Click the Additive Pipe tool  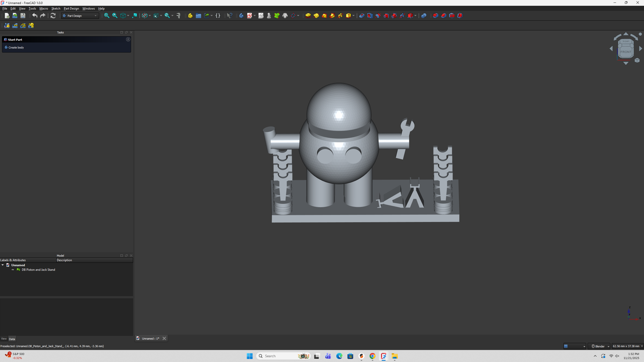(x=332, y=16)
